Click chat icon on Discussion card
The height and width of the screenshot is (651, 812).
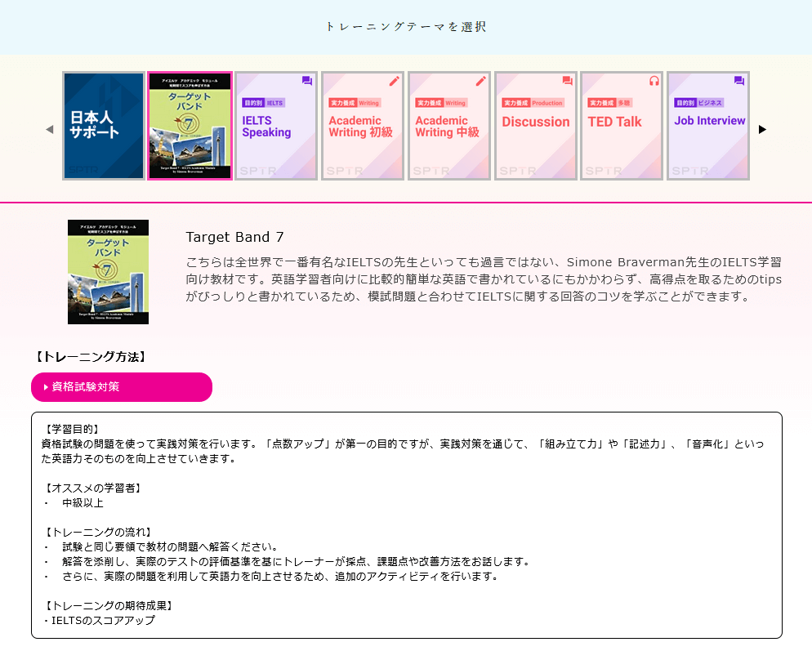pos(567,81)
